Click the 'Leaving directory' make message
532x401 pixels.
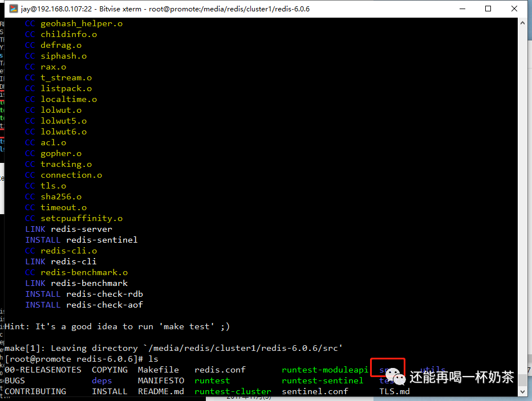coord(173,349)
